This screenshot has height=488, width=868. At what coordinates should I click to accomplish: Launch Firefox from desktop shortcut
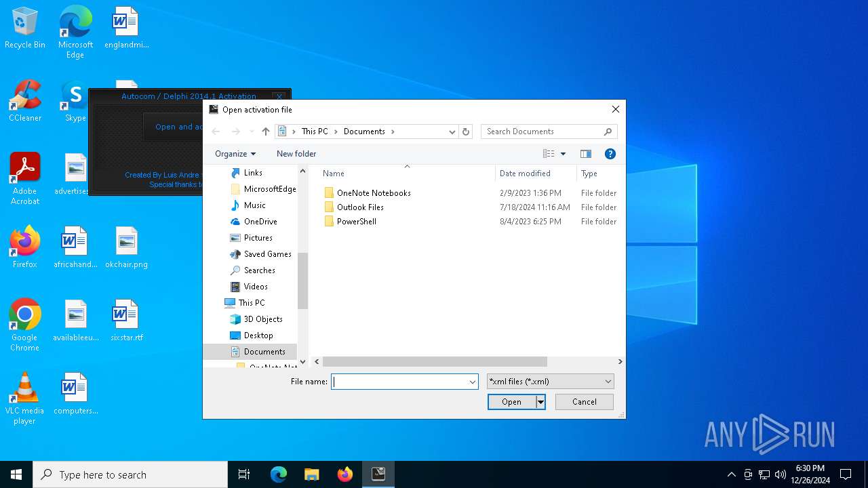tap(25, 247)
